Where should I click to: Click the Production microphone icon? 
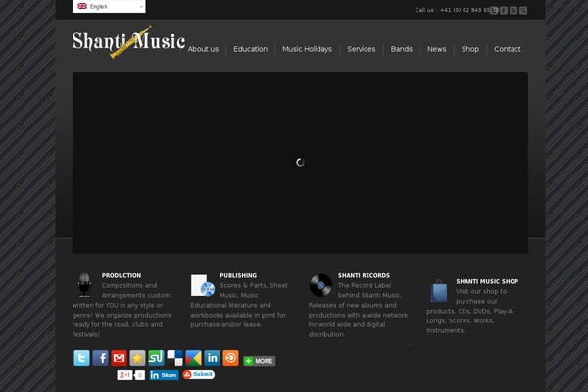84,285
